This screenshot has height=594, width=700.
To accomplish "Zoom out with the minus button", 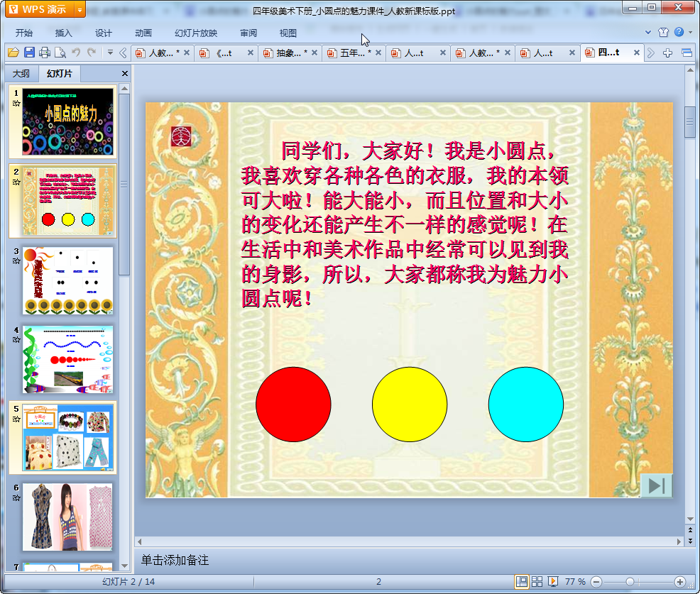I will tap(596, 582).
